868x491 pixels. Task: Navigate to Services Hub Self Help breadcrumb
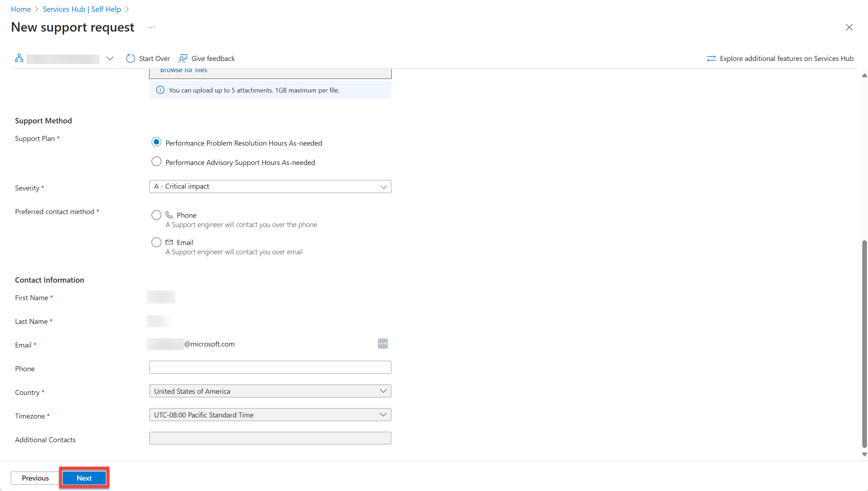tap(82, 9)
